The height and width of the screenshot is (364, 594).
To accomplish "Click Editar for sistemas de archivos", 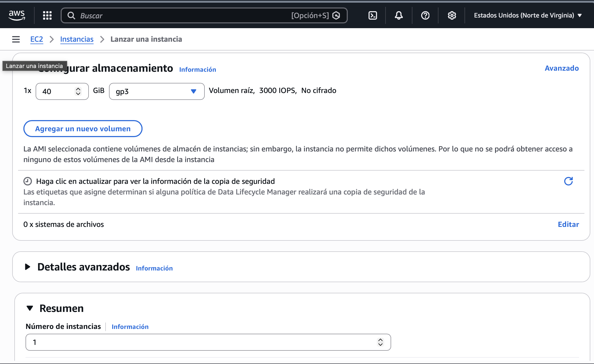I will [568, 225].
